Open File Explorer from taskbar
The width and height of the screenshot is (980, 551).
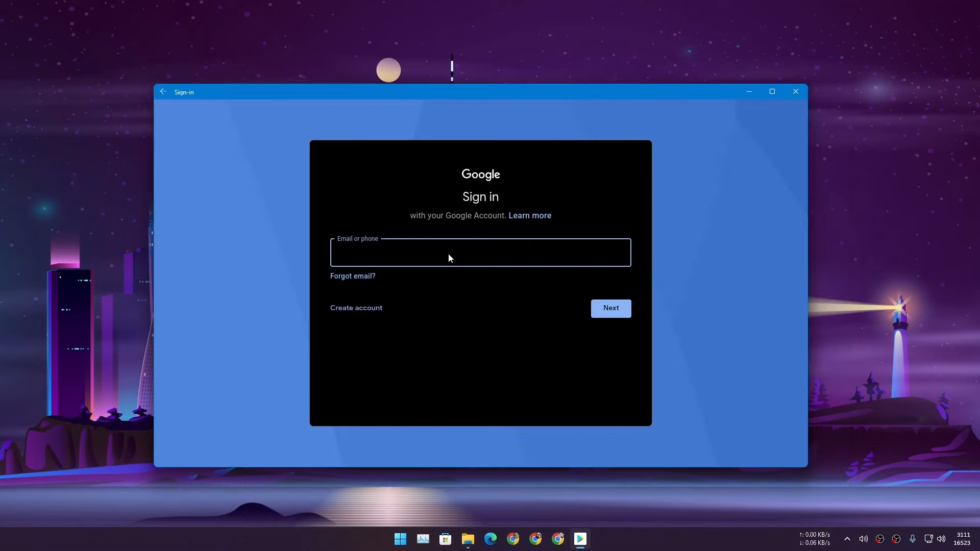tap(468, 539)
